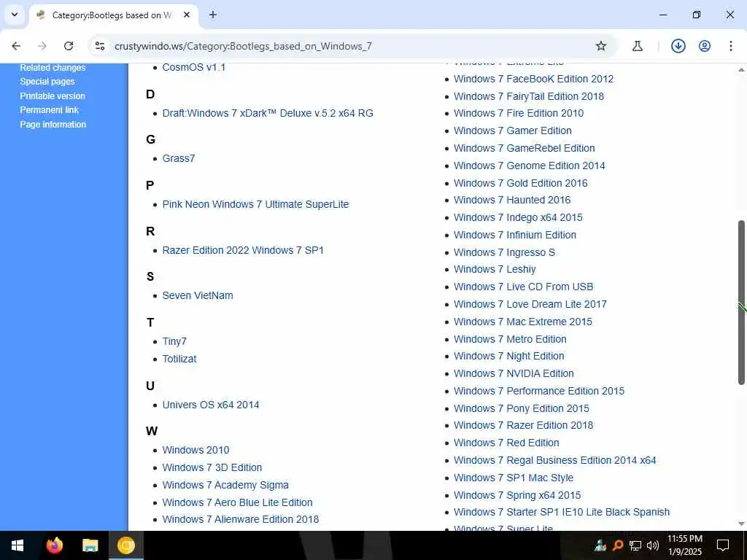Bookmark this page with the star icon
Viewport: 747px width, 560px height.
601,46
